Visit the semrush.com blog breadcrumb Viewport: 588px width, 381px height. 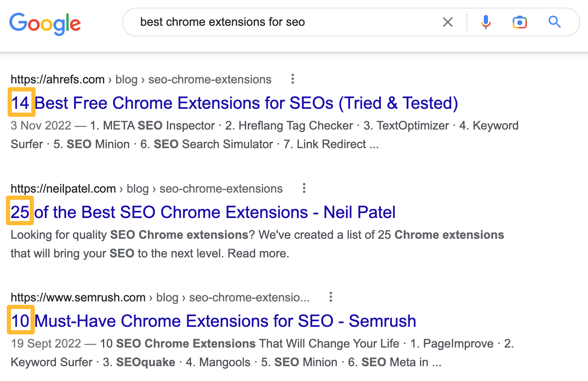(x=167, y=297)
